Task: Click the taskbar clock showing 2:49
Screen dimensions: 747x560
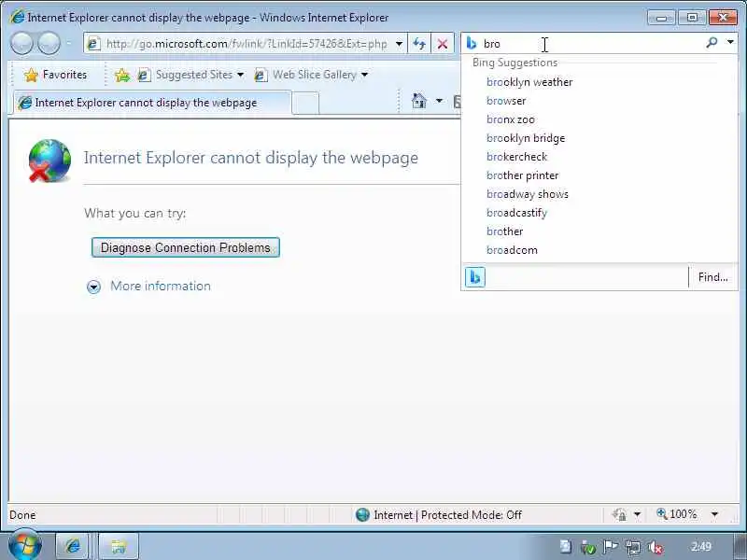Action: [701, 547]
